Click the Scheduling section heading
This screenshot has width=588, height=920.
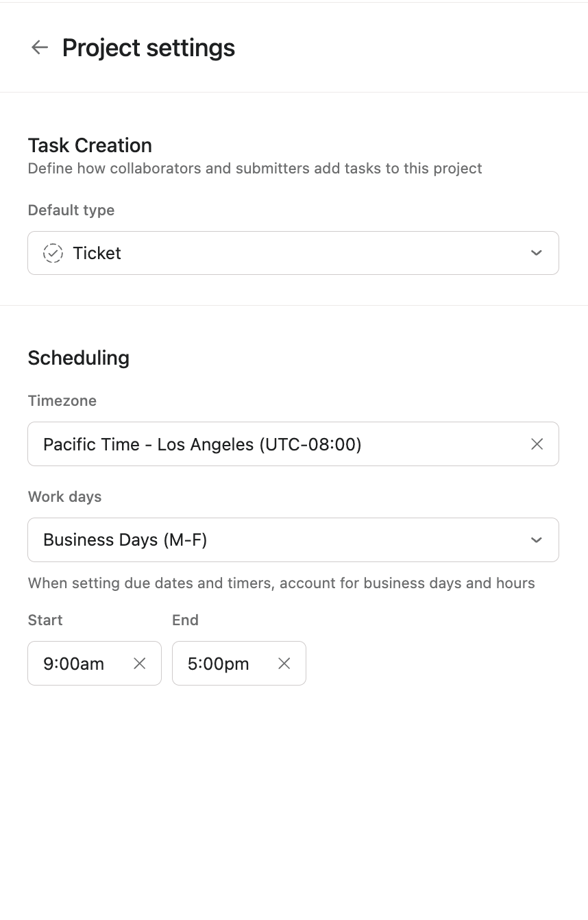point(78,358)
